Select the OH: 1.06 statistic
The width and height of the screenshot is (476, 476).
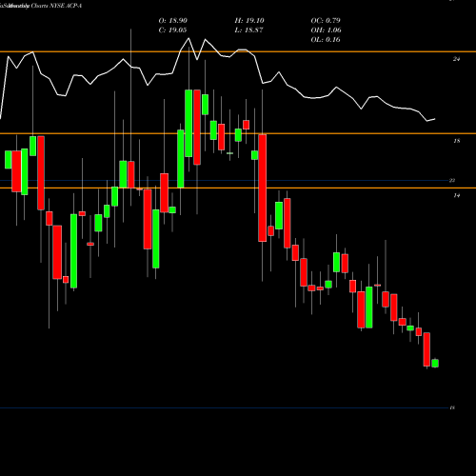pyautogui.click(x=326, y=30)
